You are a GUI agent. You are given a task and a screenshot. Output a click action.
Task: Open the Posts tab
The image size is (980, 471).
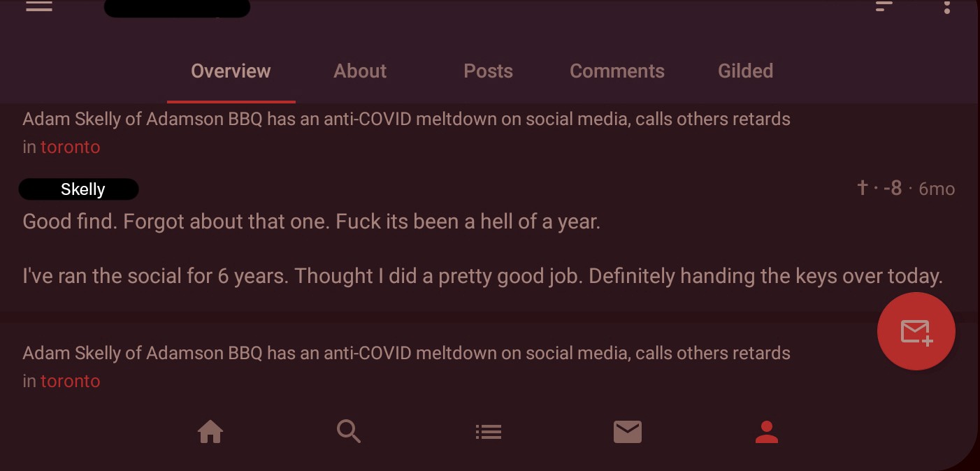tap(488, 71)
